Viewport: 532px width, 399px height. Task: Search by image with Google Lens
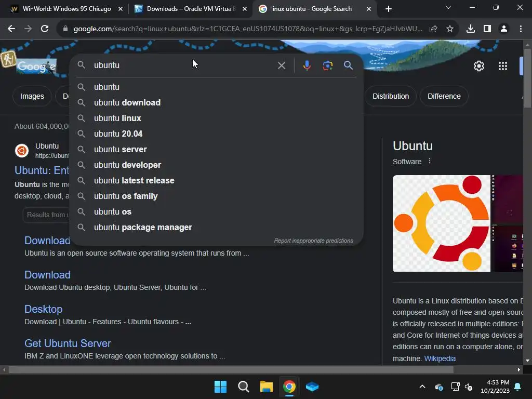(327, 65)
